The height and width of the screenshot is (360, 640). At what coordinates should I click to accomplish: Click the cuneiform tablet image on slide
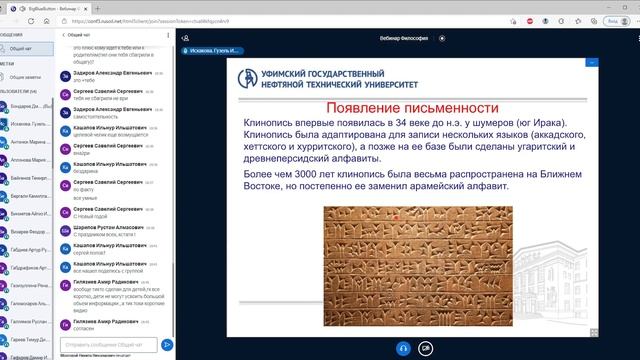point(418,266)
